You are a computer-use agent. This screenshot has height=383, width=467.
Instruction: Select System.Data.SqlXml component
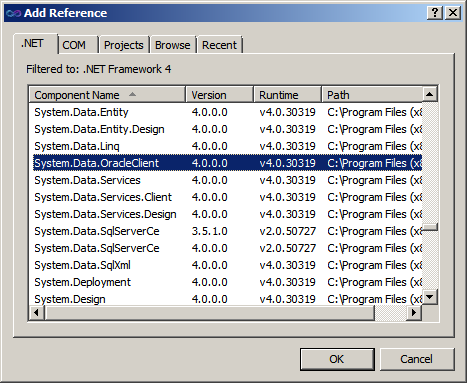[227, 265]
